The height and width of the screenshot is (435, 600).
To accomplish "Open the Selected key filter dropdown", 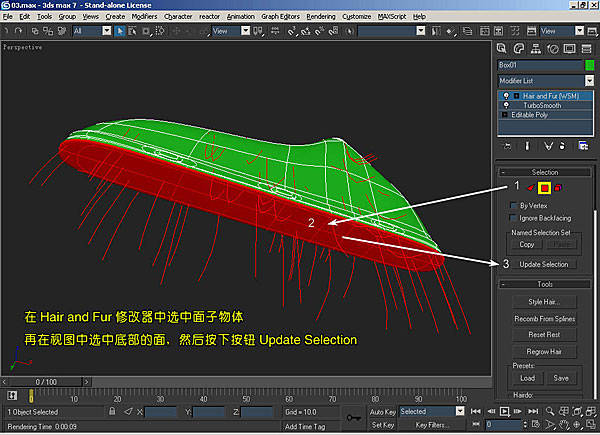I will (x=460, y=411).
